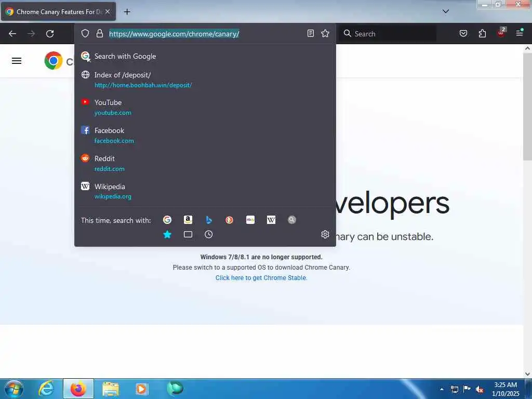Select the Wikipedia suggestion
The image size is (532, 399).
pos(205,191)
